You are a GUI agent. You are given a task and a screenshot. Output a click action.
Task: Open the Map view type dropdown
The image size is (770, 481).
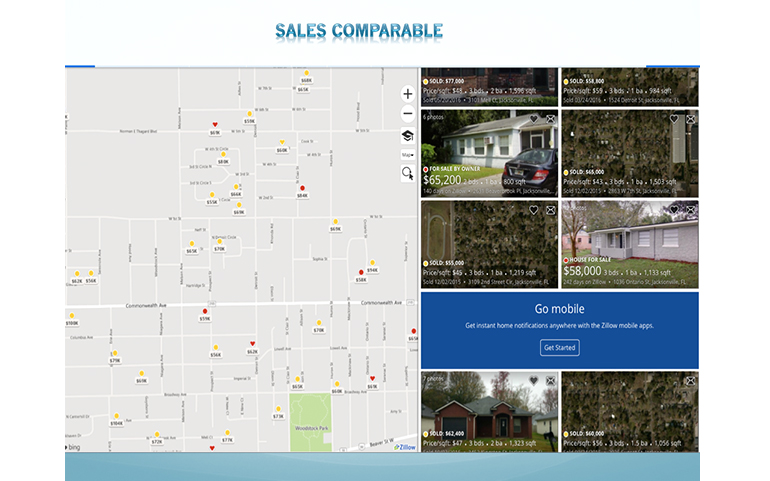click(x=407, y=155)
